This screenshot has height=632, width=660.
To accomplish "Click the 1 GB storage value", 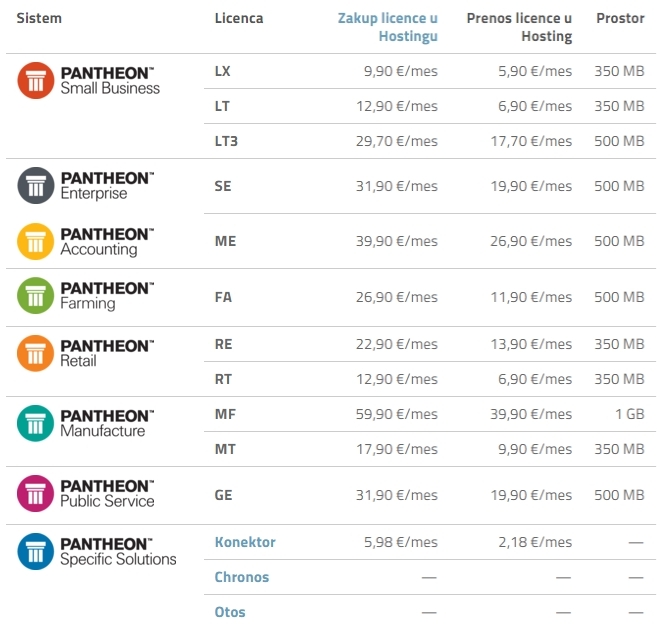I will [630, 414].
